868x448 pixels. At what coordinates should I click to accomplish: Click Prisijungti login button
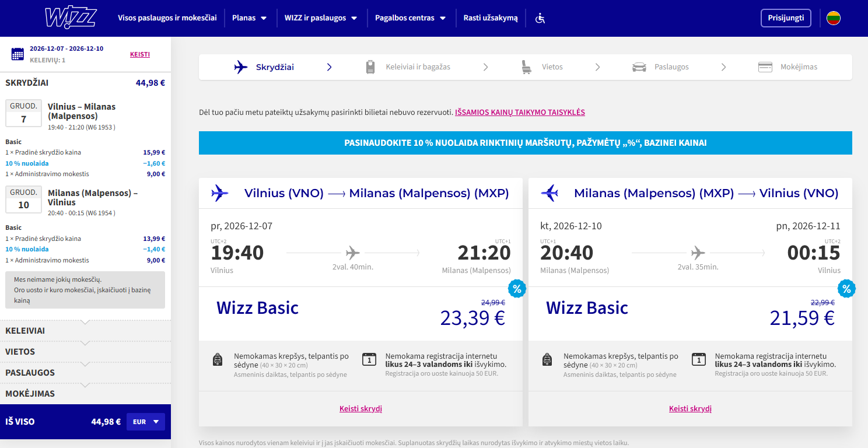point(786,18)
